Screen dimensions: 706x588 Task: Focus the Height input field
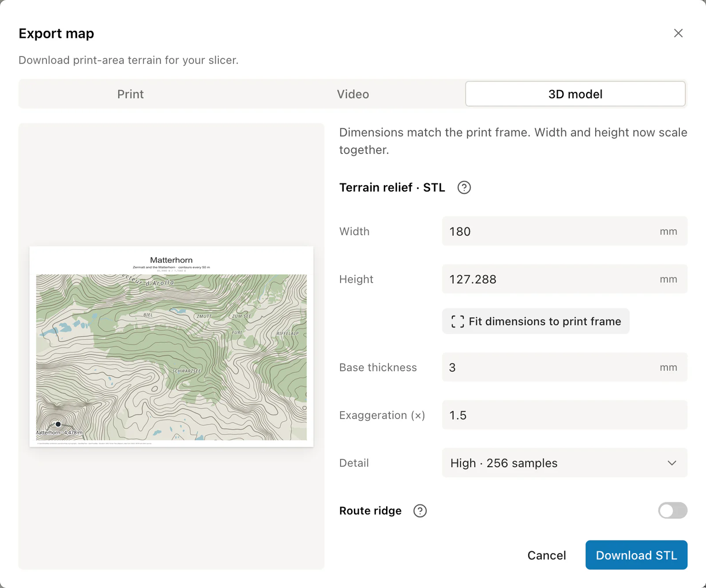pos(565,279)
